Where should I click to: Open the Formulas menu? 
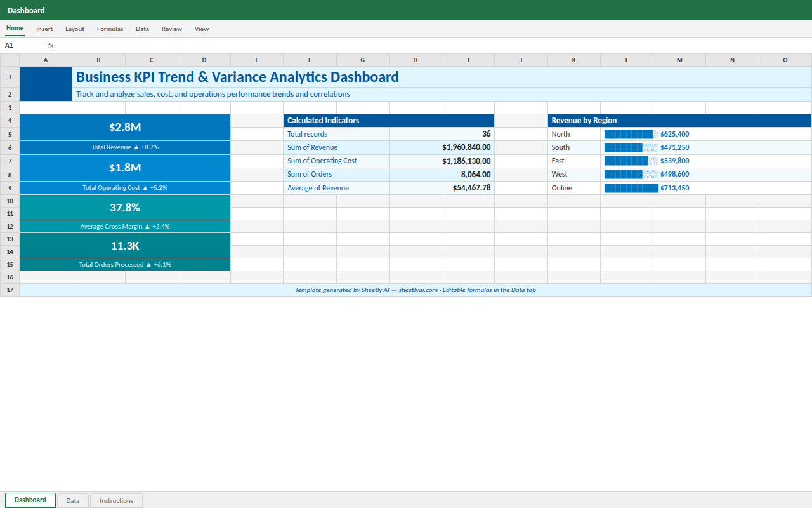click(110, 29)
